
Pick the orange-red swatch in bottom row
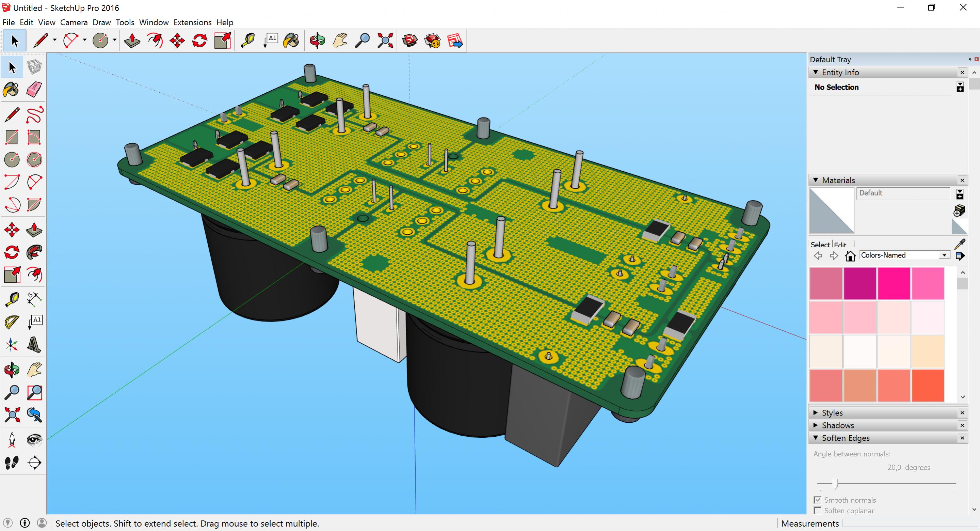coord(928,385)
